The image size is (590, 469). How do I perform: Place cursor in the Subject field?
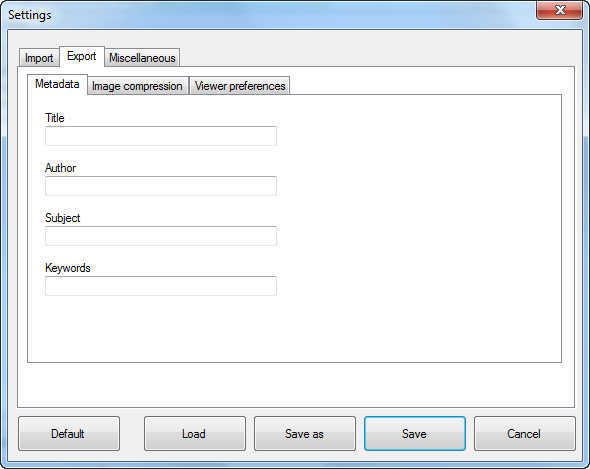[161, 236]
